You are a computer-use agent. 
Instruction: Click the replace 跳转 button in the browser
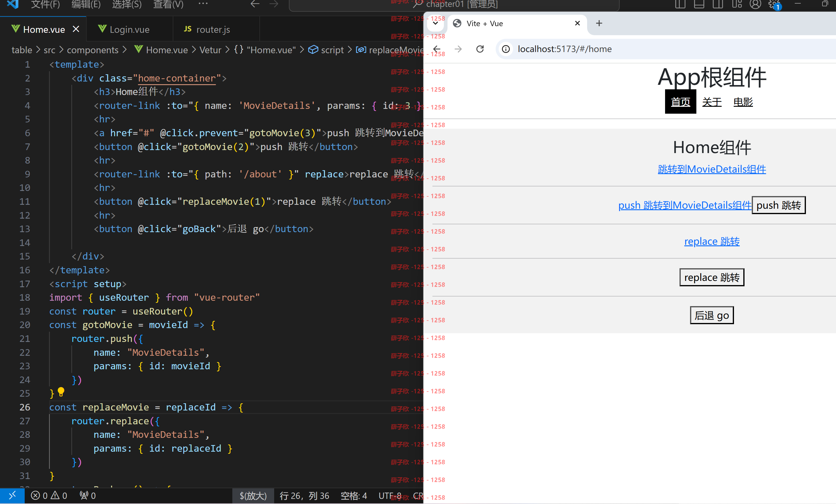pos(712,277)
